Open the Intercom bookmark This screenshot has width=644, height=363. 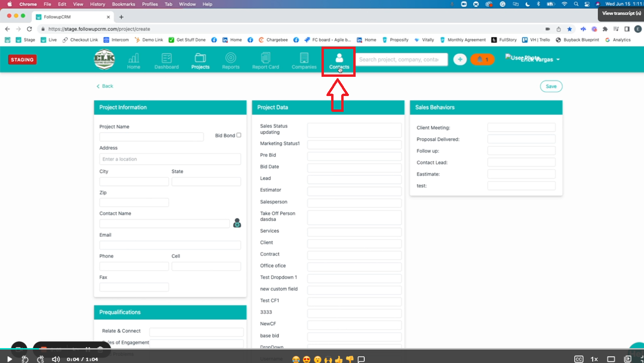pos(116,40)
